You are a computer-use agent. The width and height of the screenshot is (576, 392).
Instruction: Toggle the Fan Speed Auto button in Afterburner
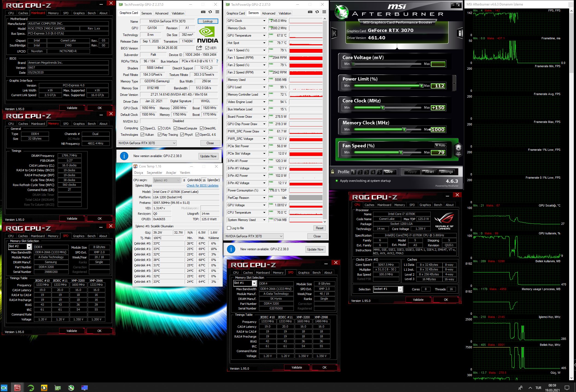441,145
